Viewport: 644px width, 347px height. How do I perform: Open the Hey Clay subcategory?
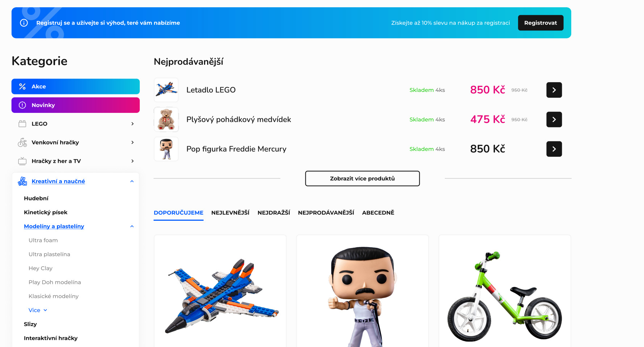41,268
